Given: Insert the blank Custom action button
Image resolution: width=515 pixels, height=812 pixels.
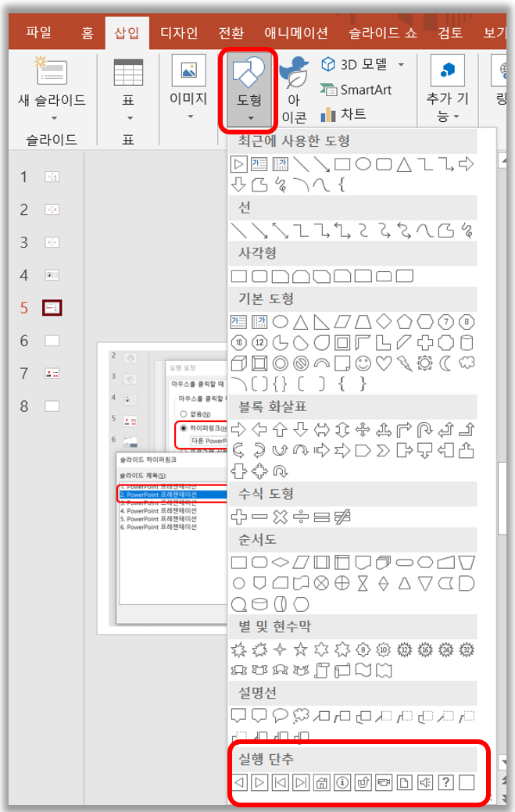Looking at the screenshot, I should (467, 782).
